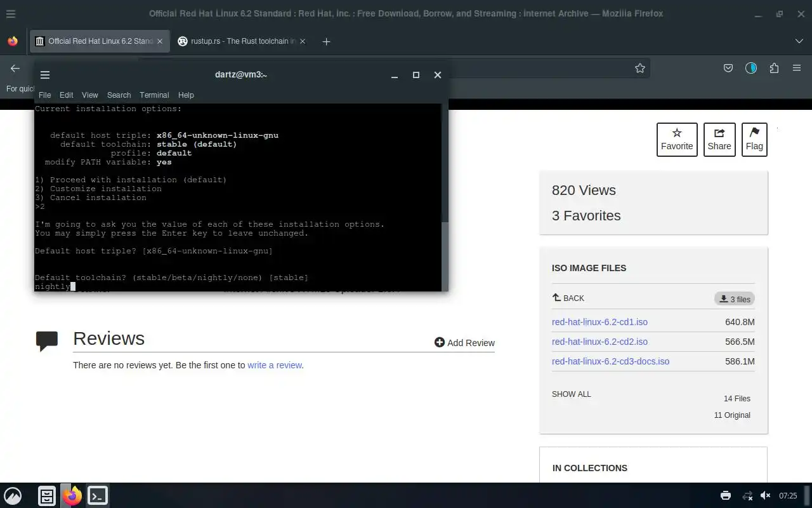Open the Edit menu in terminal
This screenshot has height=508, width=812.
click(x=66, y=95)
